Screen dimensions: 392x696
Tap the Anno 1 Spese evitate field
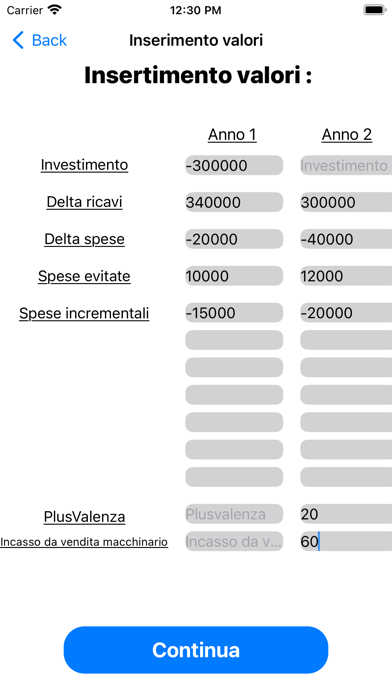234,276
